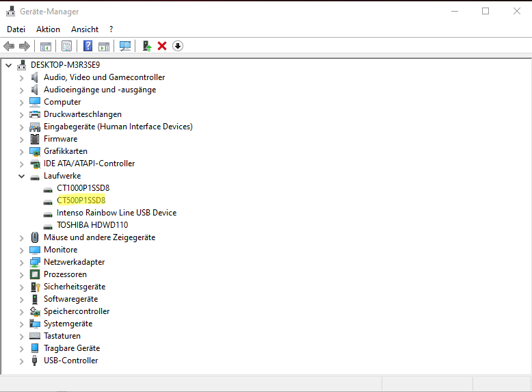
Task: Select the TOSHIBA HDWD110 drive entry
Action: [92, 224]
